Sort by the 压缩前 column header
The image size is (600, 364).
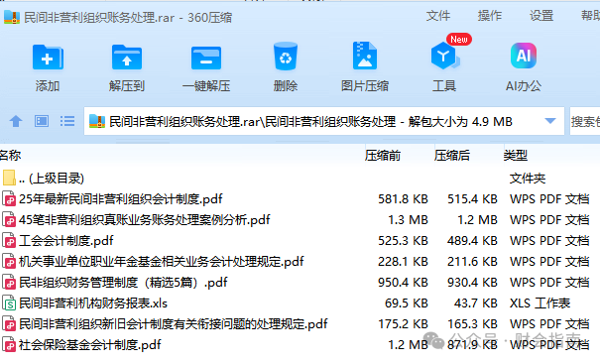pos(383,156)
